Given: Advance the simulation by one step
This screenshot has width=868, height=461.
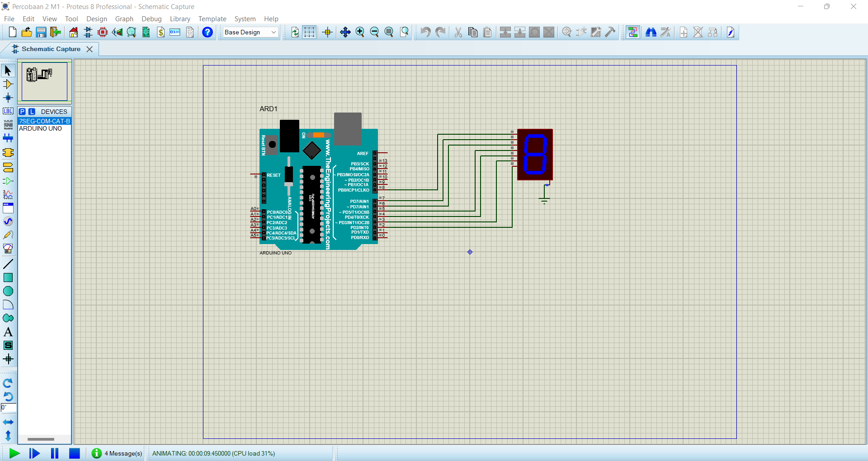Looking at the screenshot, I should coord(34,453).
